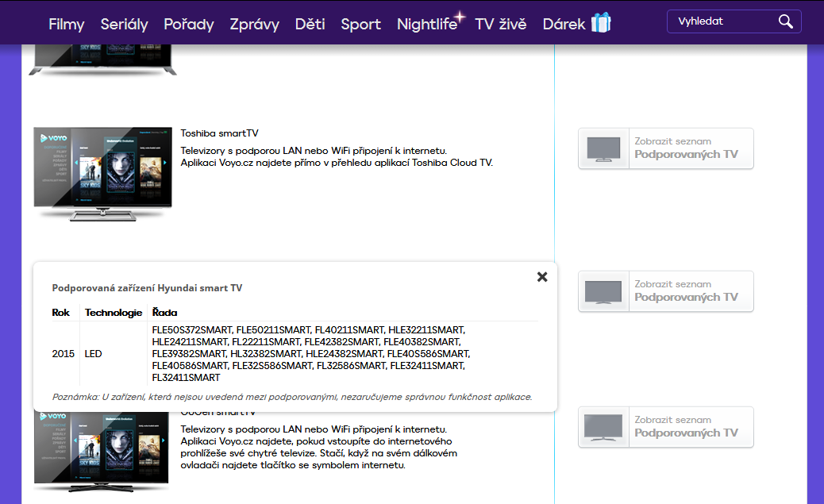Click the Řada column header in popup
Image resolution: width=824 pixels, height=504 pixels.
164,313
